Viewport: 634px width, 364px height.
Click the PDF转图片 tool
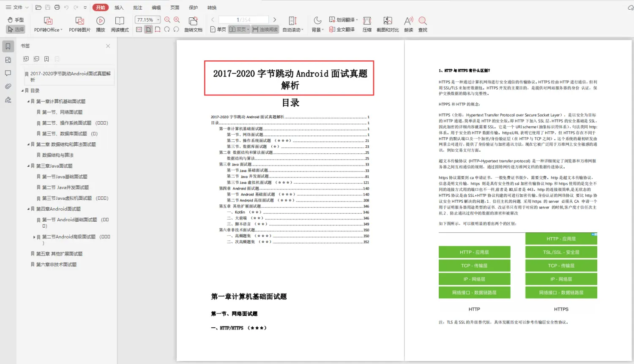click(79, 24)
